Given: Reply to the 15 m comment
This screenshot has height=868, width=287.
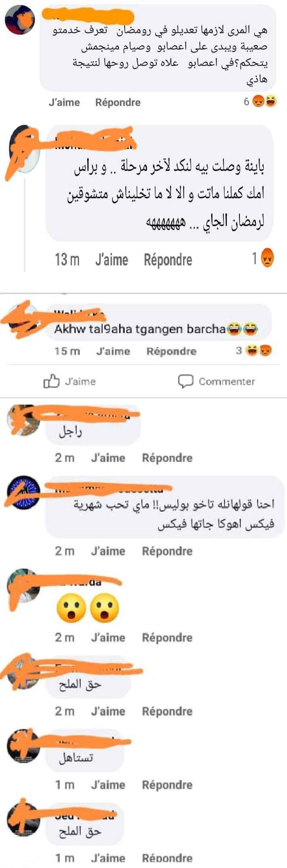Looking at the screenshot, I should coord(171,351).
